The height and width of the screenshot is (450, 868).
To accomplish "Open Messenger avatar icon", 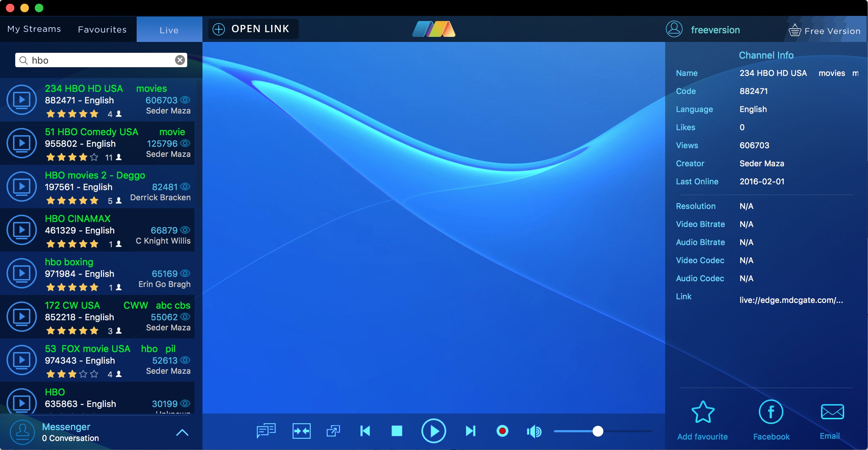I will (x=22, y=432).
